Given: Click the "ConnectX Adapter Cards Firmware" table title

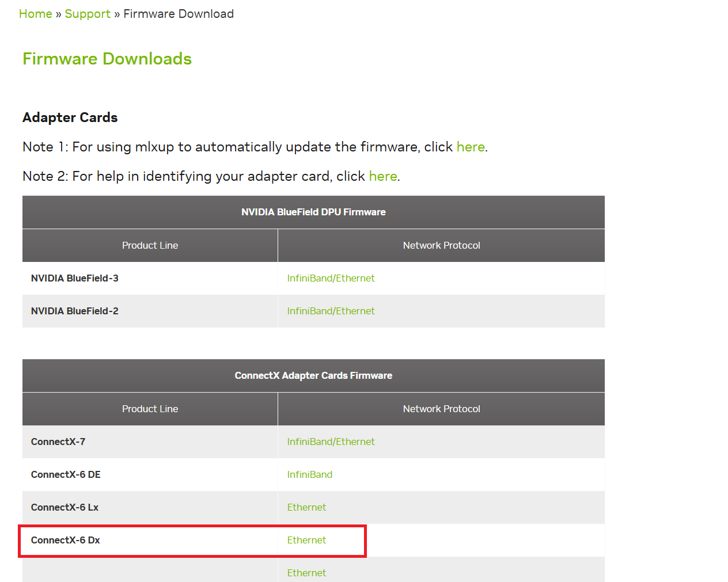Looking at the screenshot, I should (x=313, y=375).
